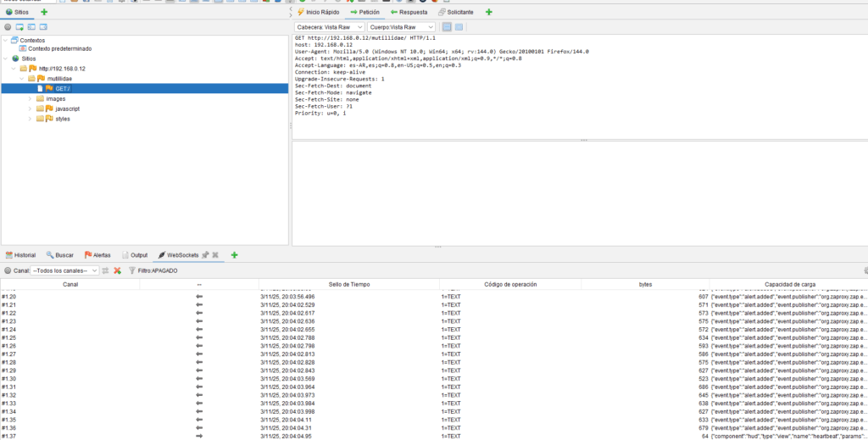Click the red X icon beside channel selector

pos(117,270)
